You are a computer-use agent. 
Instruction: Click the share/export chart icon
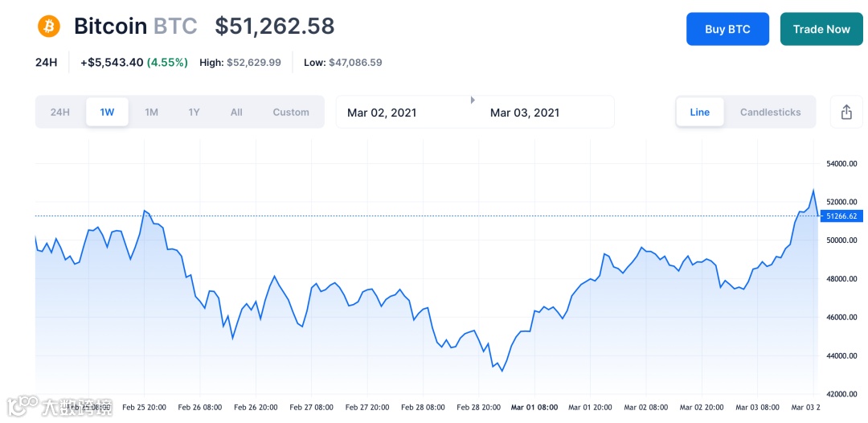(846, 113)
